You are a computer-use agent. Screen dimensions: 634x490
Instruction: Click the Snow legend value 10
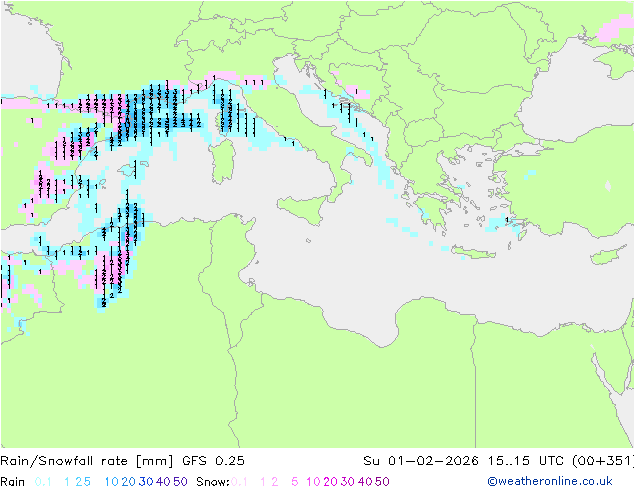[x=313, y=482]
